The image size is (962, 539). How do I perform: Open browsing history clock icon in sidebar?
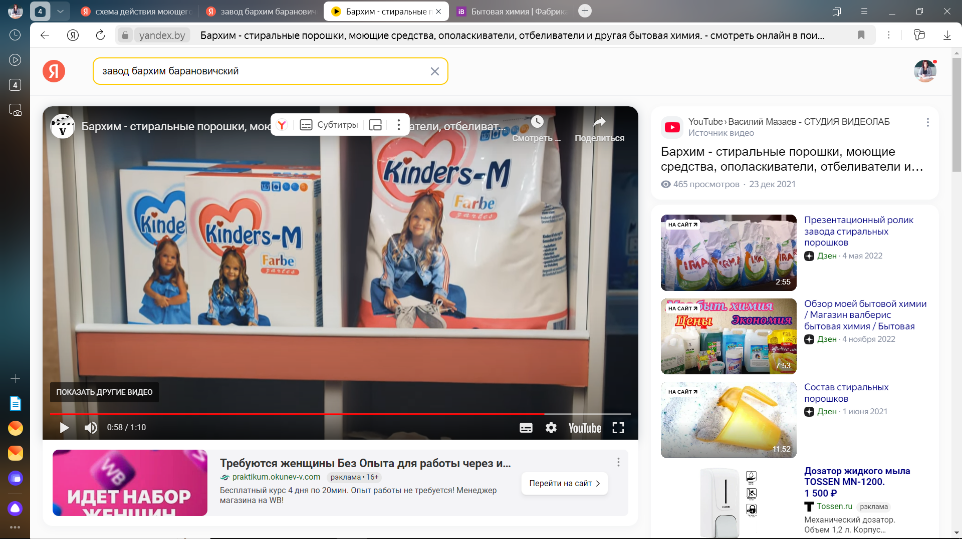click(15, 36)
